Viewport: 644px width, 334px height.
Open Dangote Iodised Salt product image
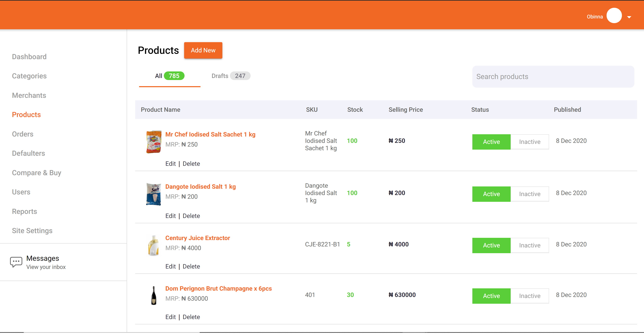[153, 194]
